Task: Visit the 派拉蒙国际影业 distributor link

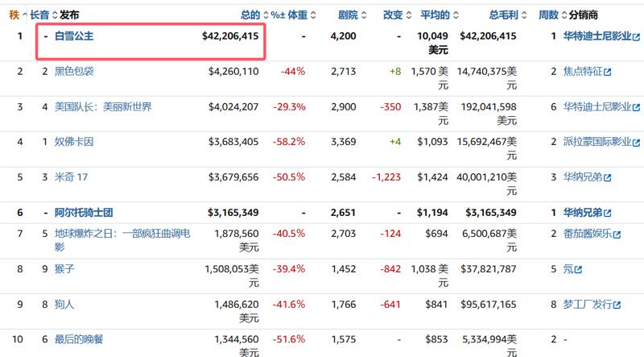Action: click(597, 142)
